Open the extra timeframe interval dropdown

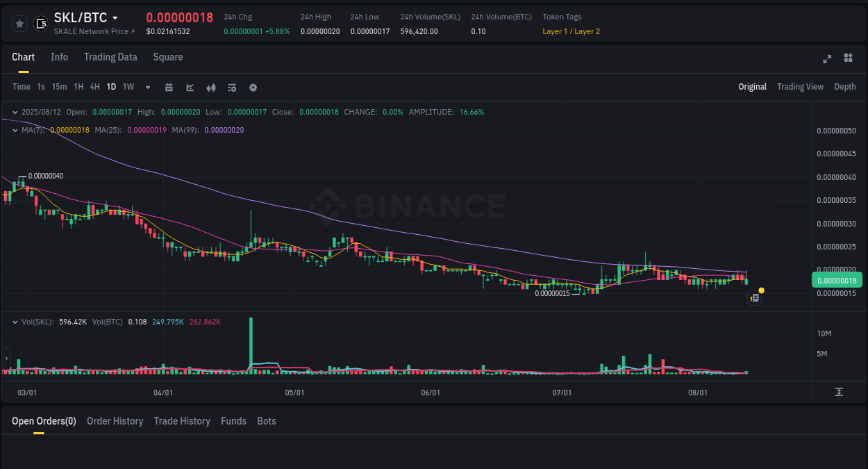tap(147, 87)
